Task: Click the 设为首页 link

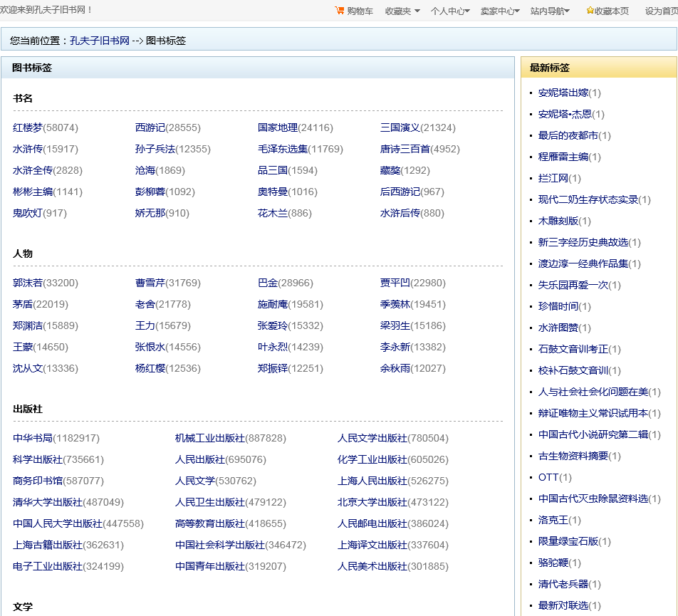Action: coord(661,11)
